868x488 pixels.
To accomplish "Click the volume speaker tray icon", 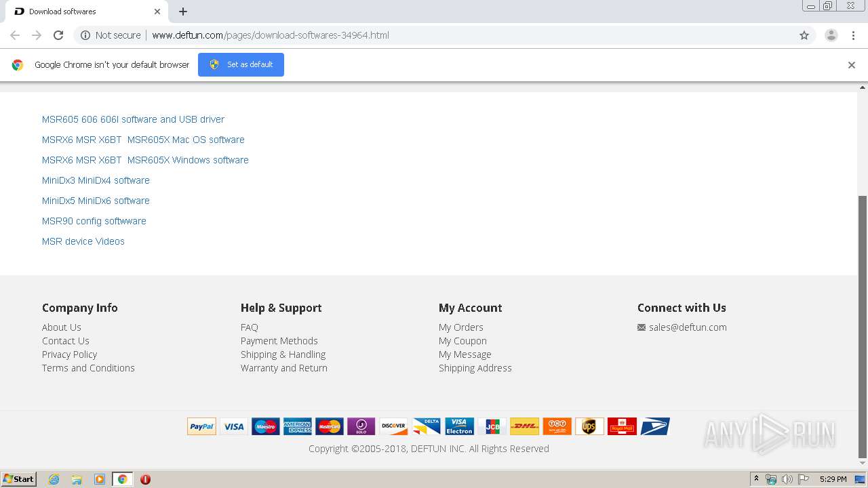I will (787, 479).
